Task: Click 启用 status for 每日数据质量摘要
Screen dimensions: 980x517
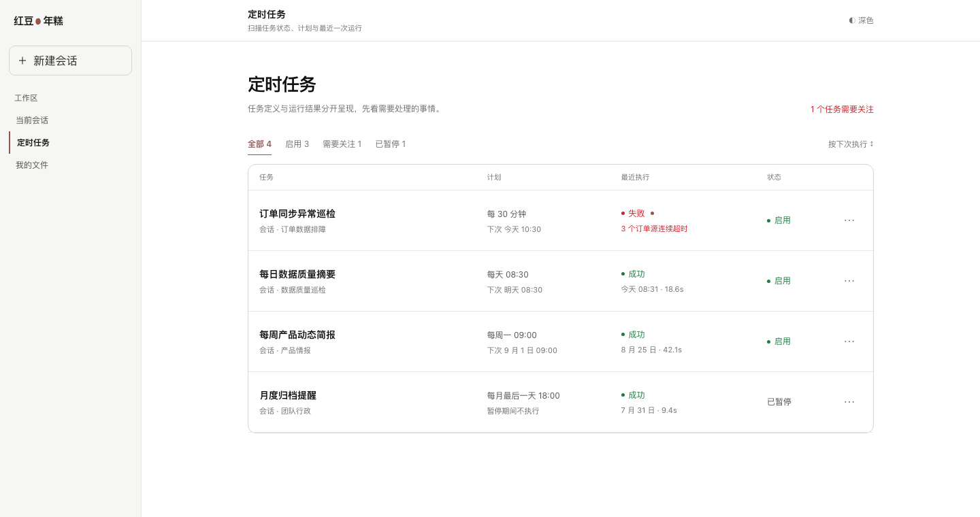Action: (779, 281)
